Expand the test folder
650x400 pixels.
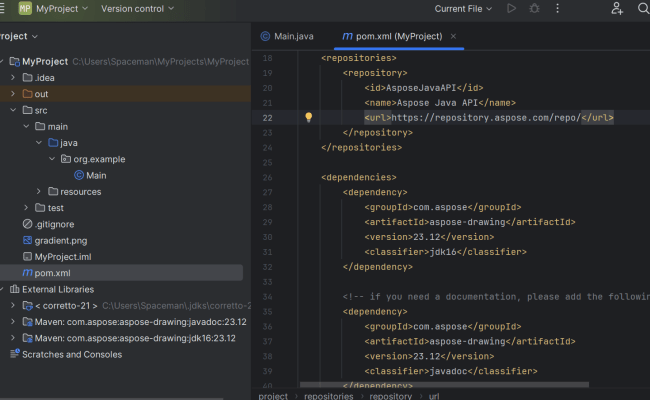tap(26, 208)
